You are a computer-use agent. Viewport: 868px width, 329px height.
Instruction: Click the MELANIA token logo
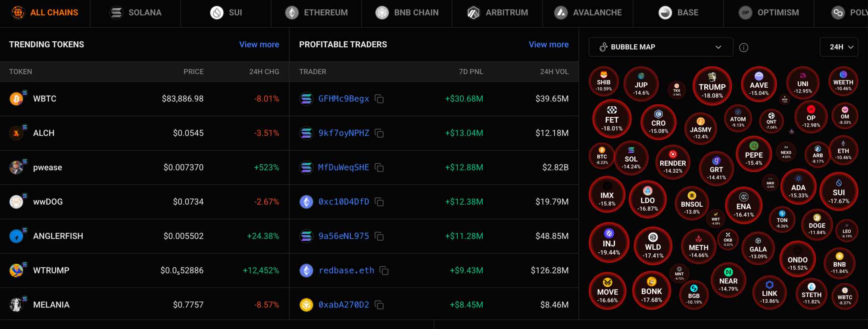16,305
